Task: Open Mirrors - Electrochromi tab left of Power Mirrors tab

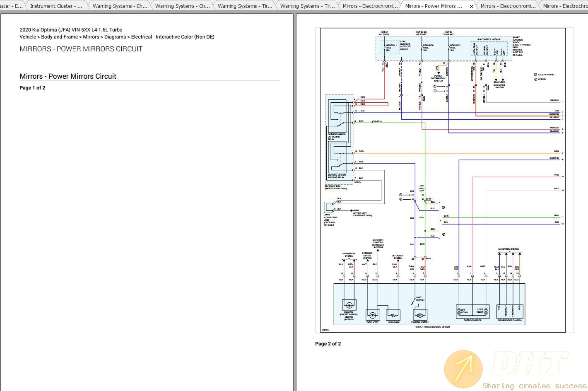Action: [x=370, y=6]
